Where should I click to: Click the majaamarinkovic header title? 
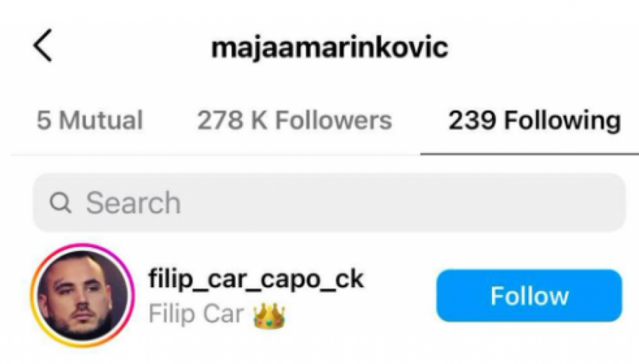pyautogui.click(x=329, y=48)
